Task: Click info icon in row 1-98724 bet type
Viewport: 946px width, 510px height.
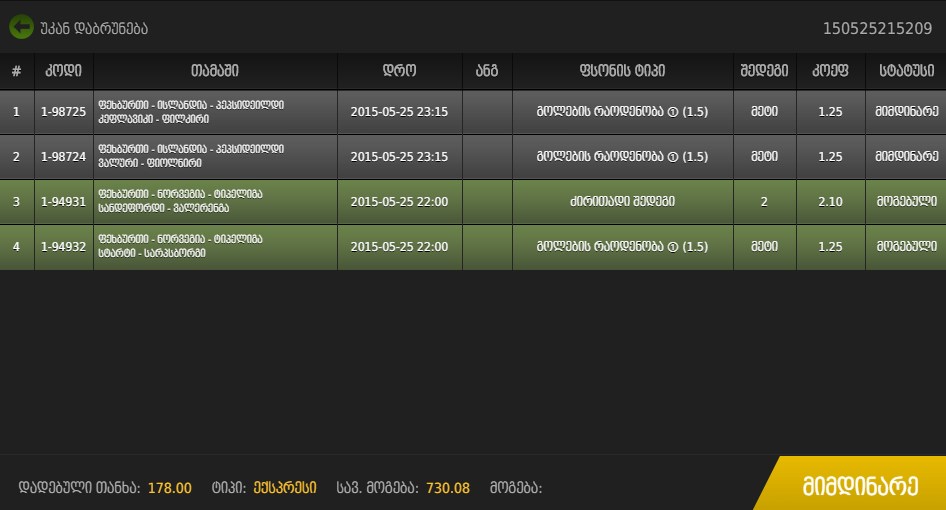Action: [673, 157]
